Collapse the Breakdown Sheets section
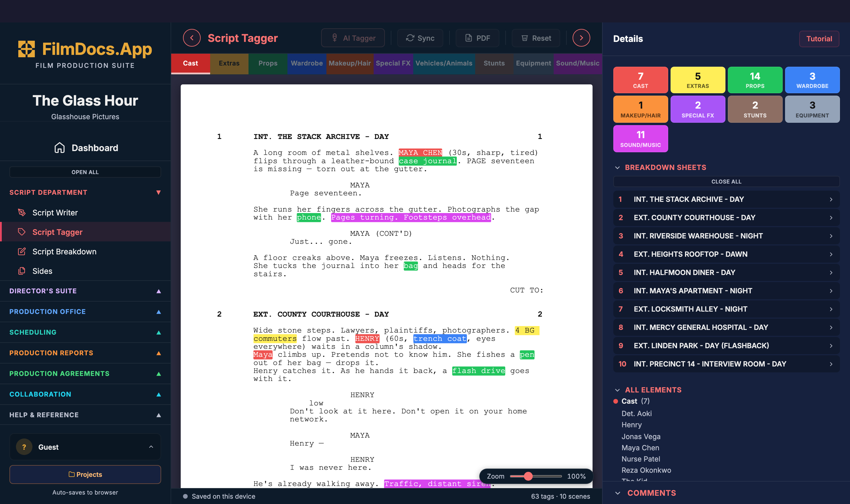 (617, 167)
